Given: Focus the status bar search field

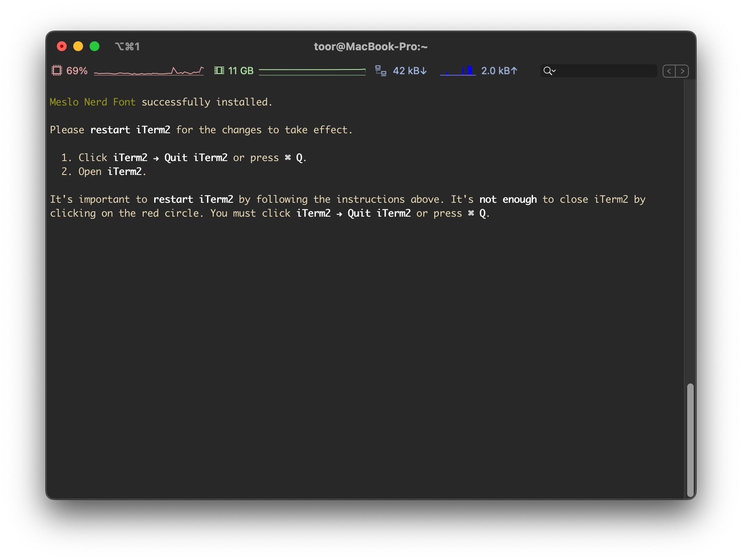Looking at the screenshot, I should tap(598, 71).
